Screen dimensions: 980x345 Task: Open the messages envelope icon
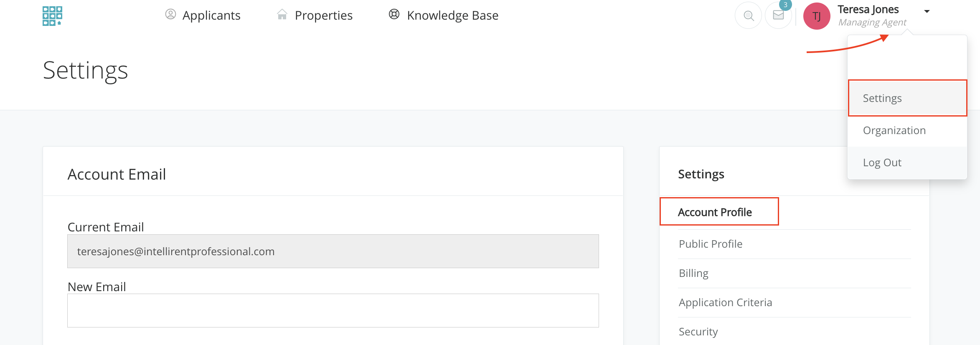coord(778,16)
